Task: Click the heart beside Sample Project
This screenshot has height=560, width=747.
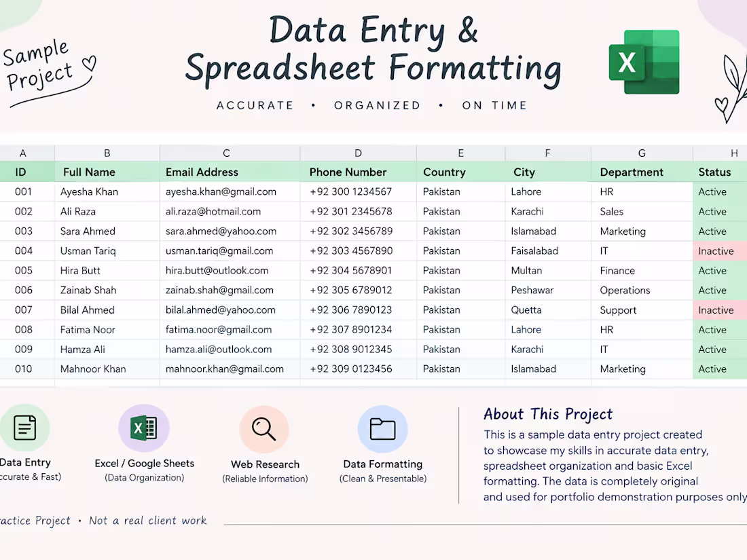Action: tap(90, 63)
